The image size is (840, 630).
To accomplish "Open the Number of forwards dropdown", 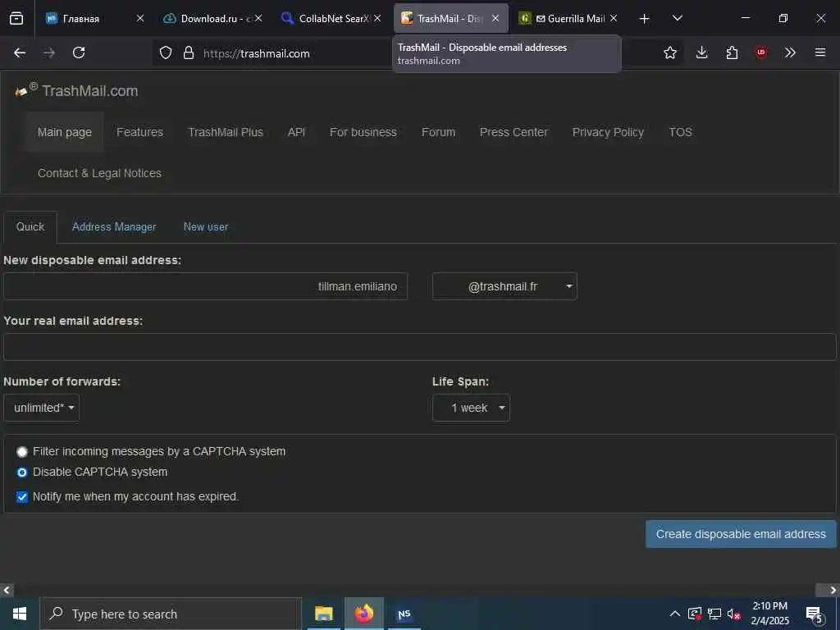I will pyautogui.click(x=41, y=409).
